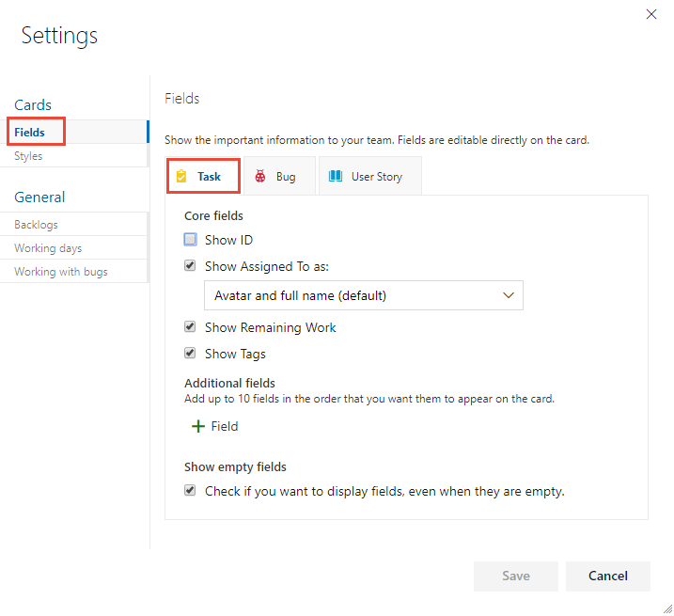Viewport: 674px width, 616px height.
Task: Click the Settings dialog title
Action: (59, 36)
